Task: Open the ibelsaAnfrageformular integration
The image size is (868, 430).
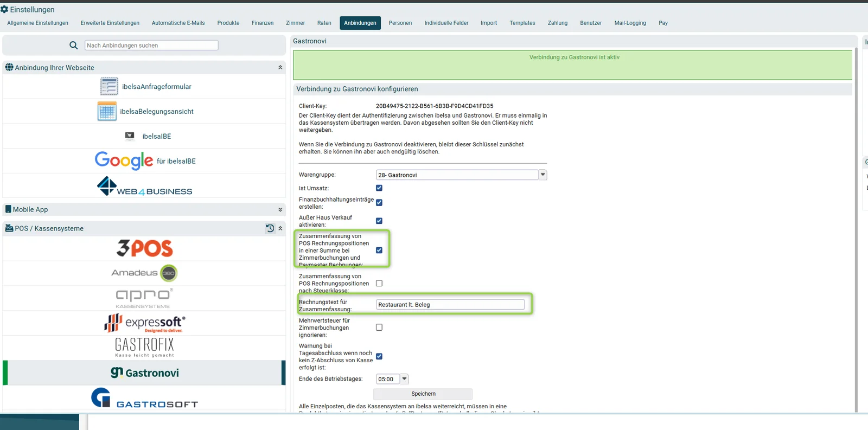Action: pyautogui.click(x=144, y=86)
